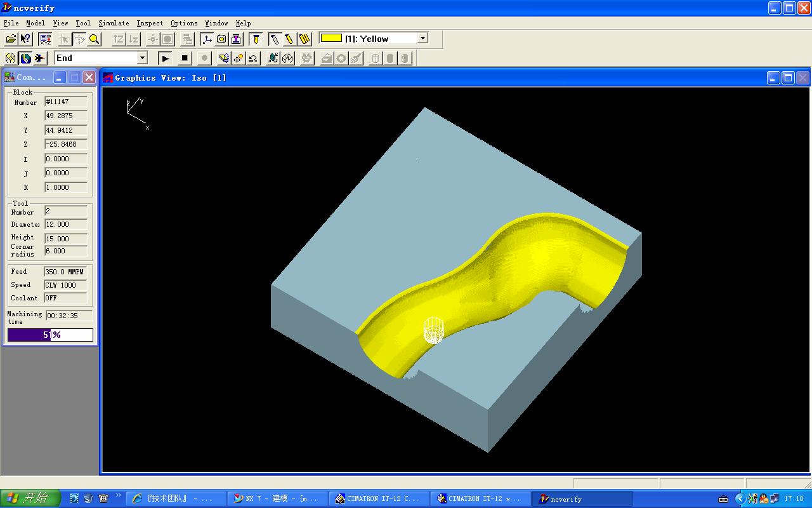Start simulation with the Play button
The height and width of the screenshot is (508, 812).
(x=165, y=58)
